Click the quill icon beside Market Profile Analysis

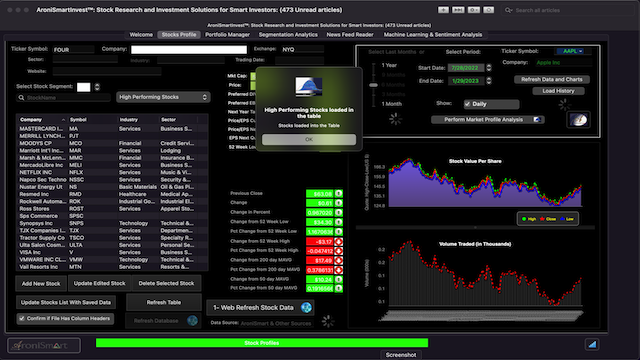coord(578,120)
